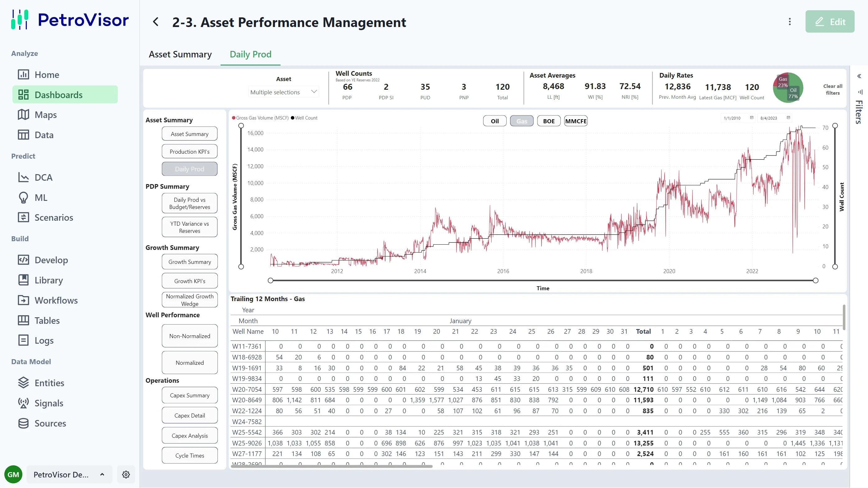Switch to the Asset Summary tab
This screenshot has height=488, width=868.
(x=180, y=54)
